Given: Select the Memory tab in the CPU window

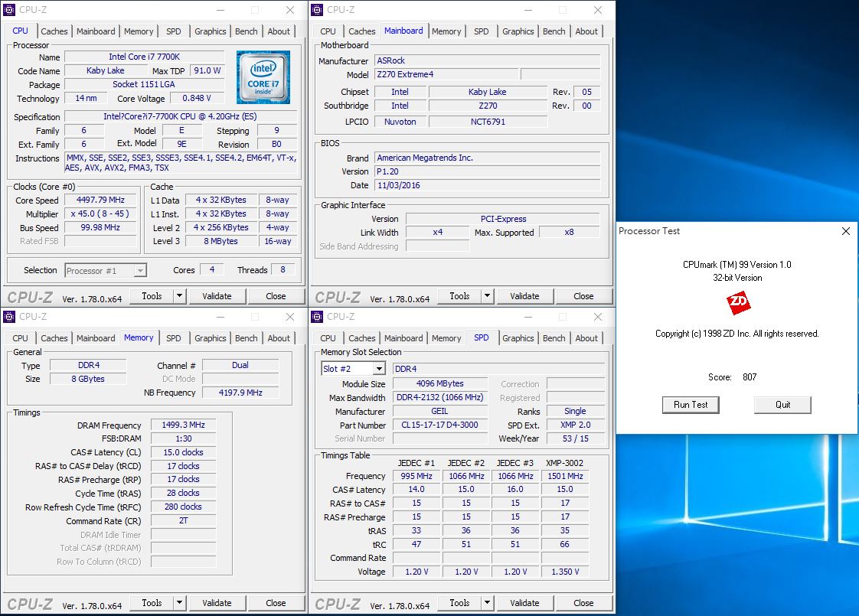Looking at the screenshot, I should click(x=139, y=31).
